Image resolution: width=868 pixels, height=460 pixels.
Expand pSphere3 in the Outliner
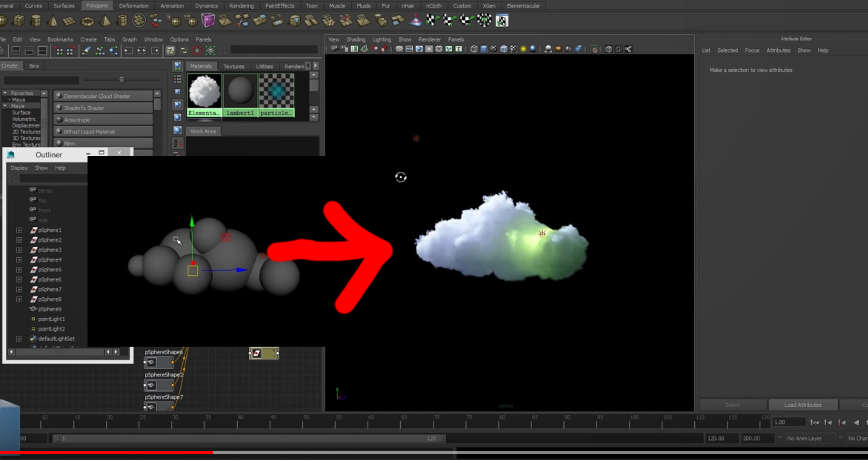coord(19,250)
